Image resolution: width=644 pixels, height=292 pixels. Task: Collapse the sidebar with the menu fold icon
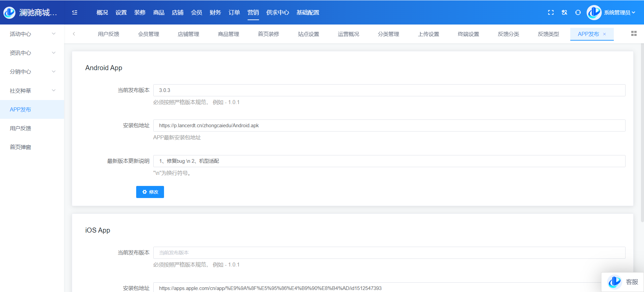pos(75,12)
